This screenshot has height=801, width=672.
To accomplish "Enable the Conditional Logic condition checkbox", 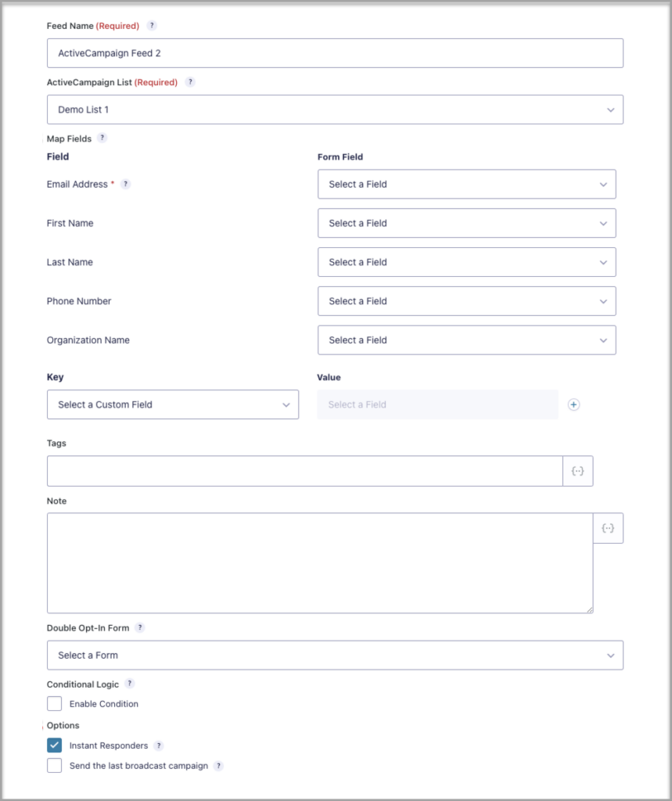I will [54, 703].
